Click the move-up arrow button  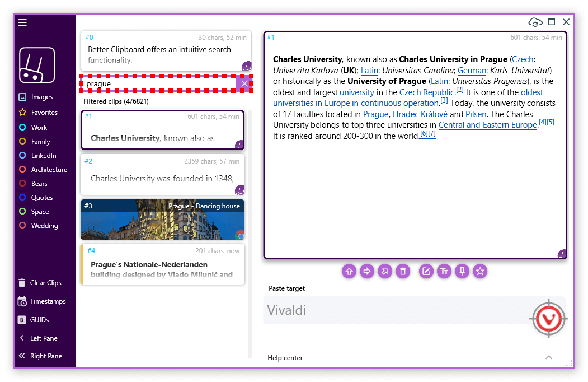(x=349, y=271)
